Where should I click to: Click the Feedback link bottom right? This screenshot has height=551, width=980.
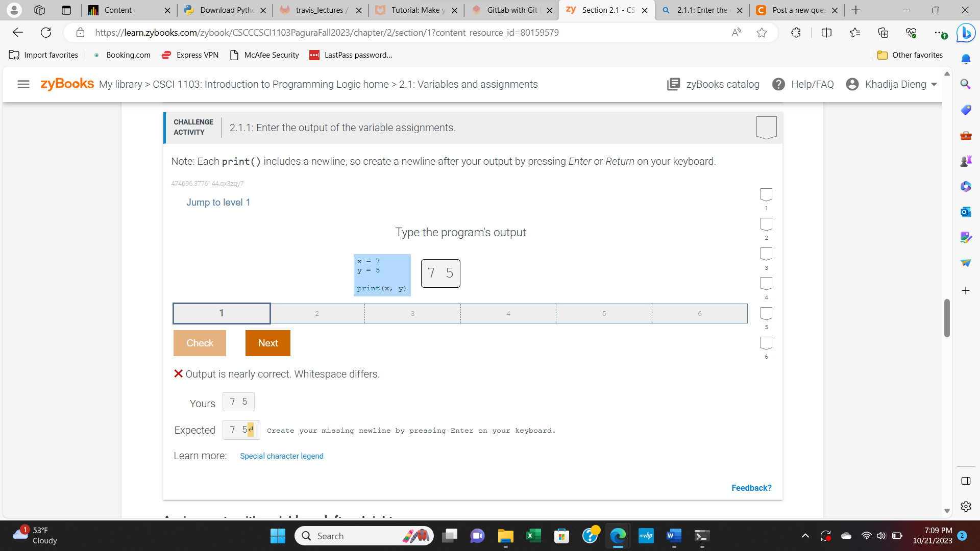click(x=751, y=488)
